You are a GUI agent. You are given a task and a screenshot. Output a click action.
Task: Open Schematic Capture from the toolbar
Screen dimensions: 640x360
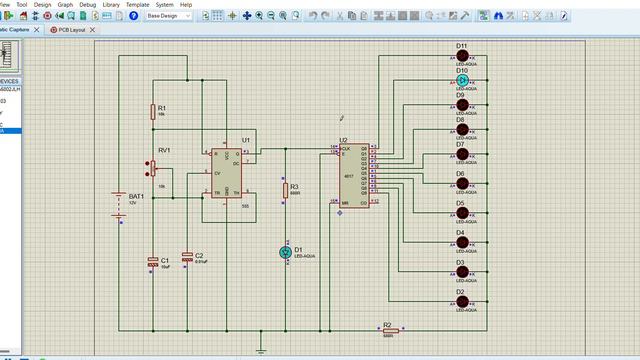(35, 16)
